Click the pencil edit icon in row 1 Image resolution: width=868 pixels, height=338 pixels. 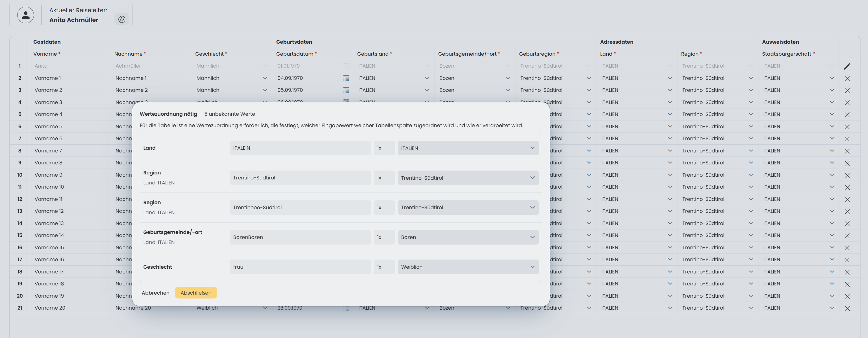pyautogui.click(x=847, y=66)
